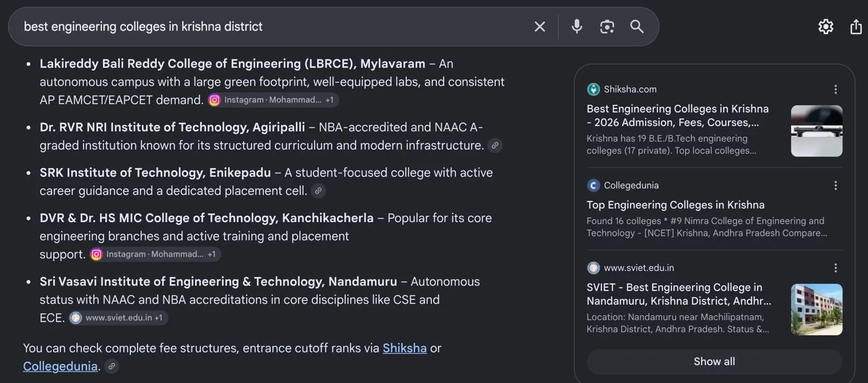Image resolution: width=868 pixels, height=383 pixels.
Task: Open Instagram source chip after DVR MIC description
Action: (155, 254)
